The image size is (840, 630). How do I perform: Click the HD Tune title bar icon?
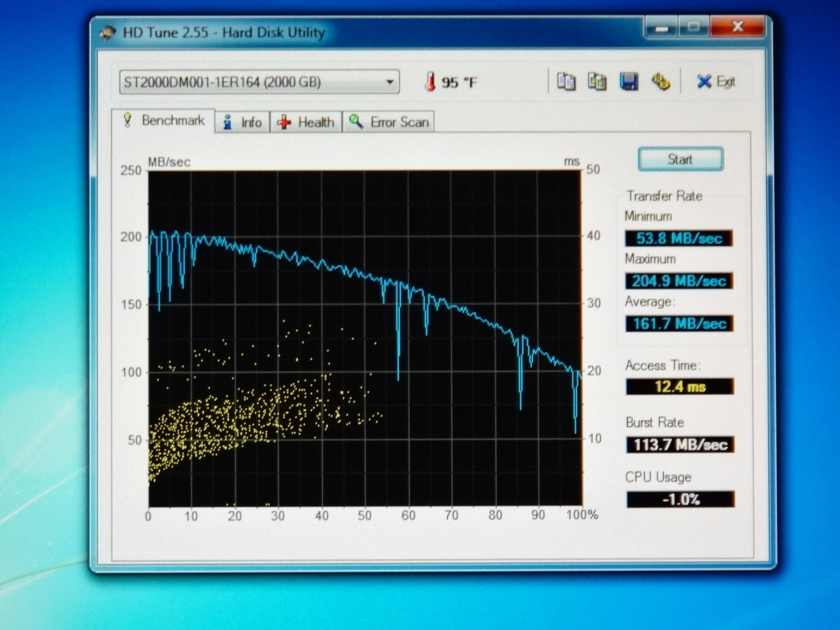[x=108, y=33]
